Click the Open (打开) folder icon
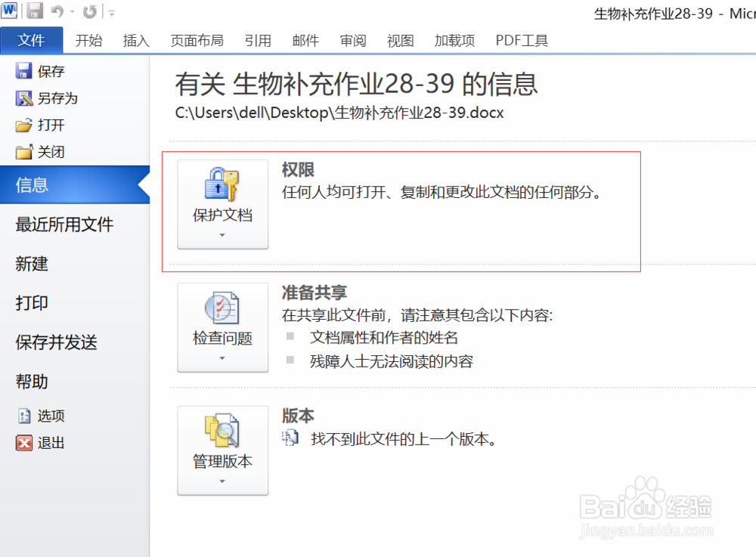Viewport: 756px width, 557px height. click(x=25, y=125)
